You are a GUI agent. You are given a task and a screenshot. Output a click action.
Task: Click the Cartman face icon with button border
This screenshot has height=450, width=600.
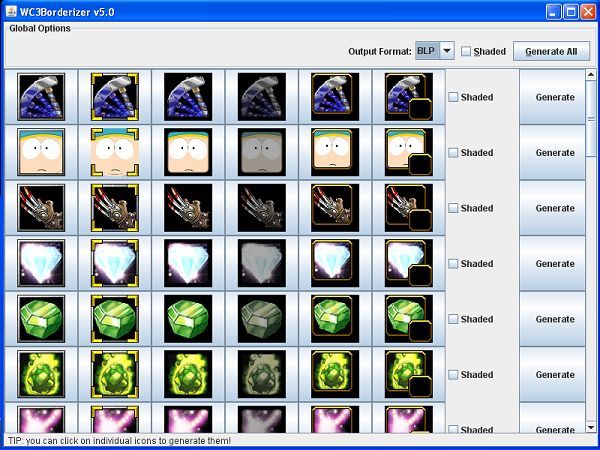41,152
